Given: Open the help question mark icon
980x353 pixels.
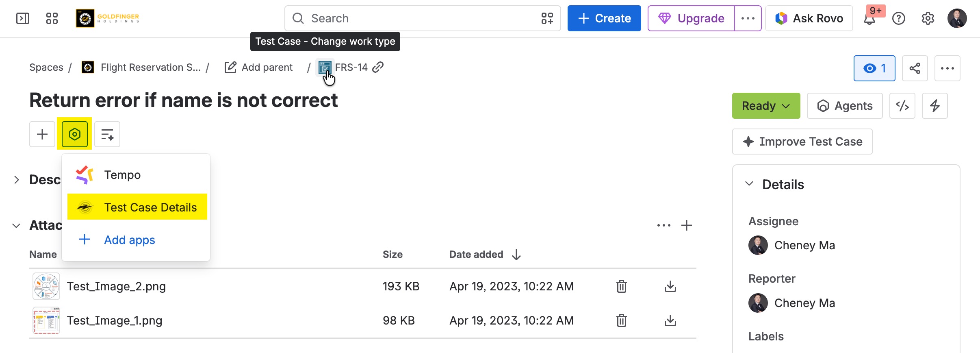Looking at the screenshot, I should click(899, 18).
